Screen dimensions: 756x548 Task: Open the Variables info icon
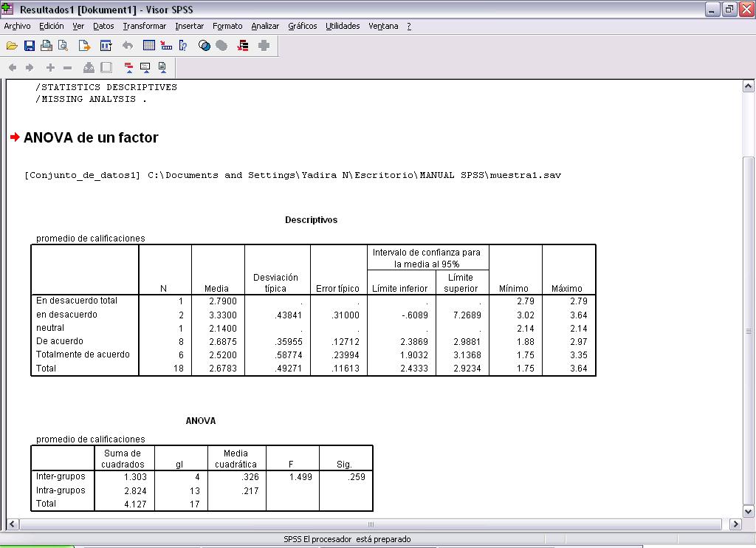point(183,46)
